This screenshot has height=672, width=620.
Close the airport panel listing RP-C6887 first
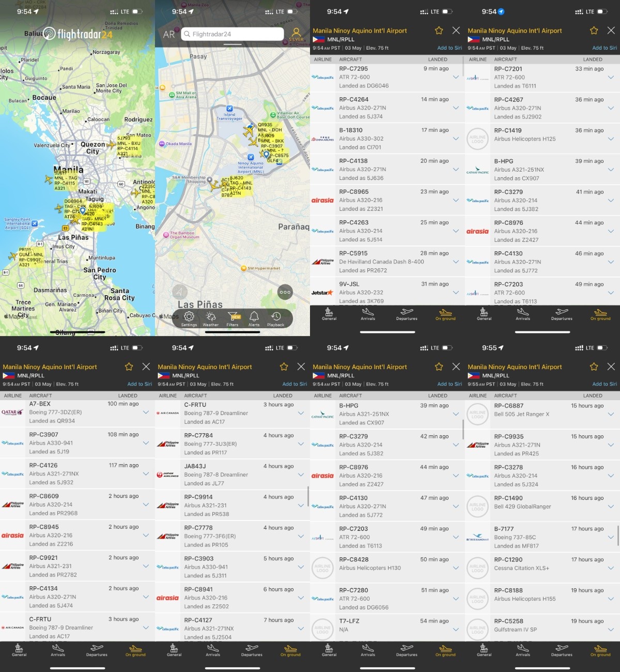coord(611,366)
